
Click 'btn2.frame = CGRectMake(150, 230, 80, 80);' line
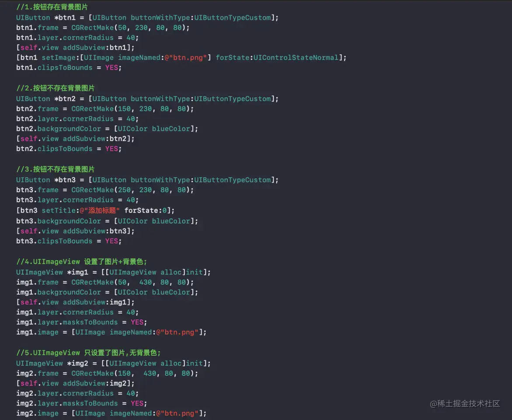click(105, 109)
